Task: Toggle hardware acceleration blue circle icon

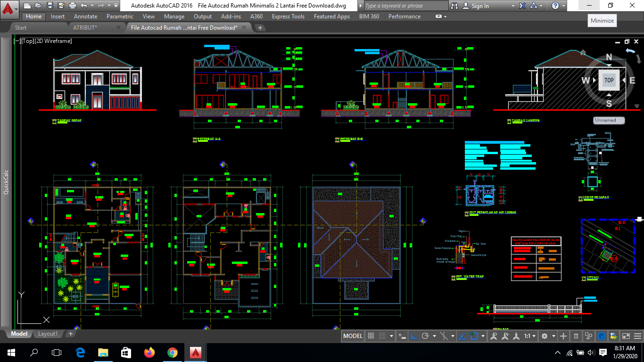Action: (x=601, y=336)
